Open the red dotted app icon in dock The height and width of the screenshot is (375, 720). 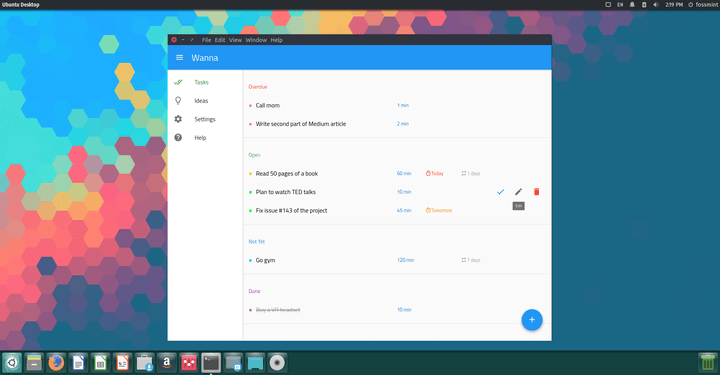click(x=189, y=363)
